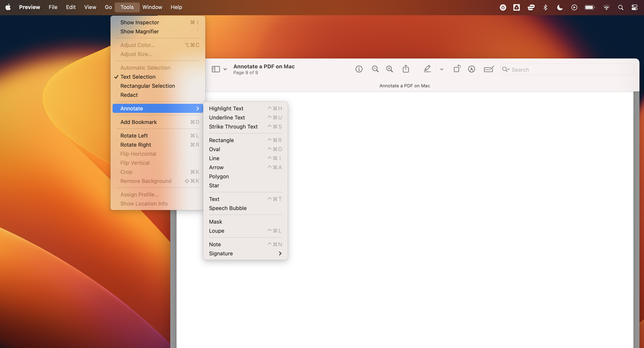Select Highlight Text from the Annotate submenu
Image resolution: width=644 pixels, height=348 pixels.
226,108
